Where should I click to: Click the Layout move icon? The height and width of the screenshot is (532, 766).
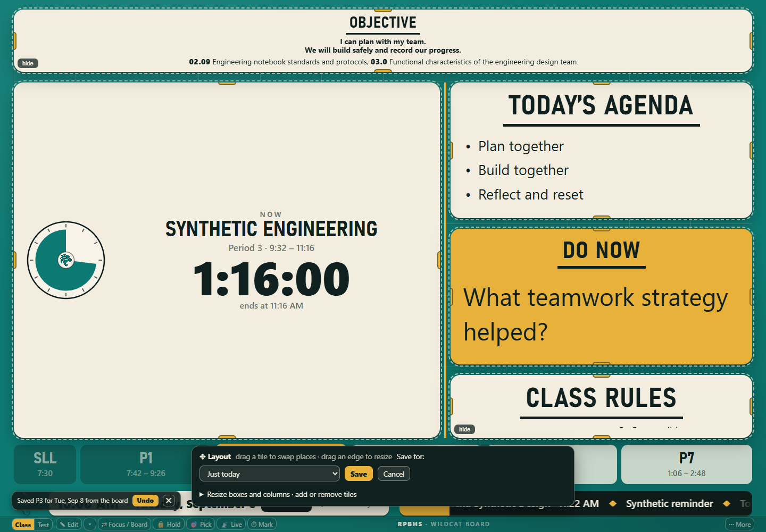tap(203, 456)
